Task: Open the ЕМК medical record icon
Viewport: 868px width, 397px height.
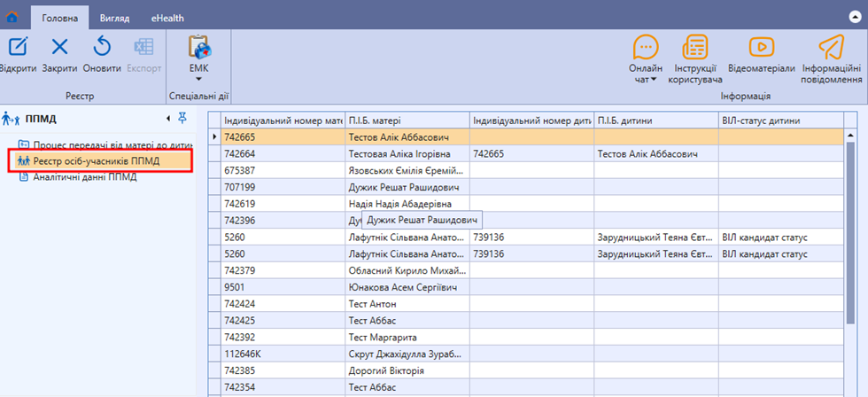Action: point(198,46)
